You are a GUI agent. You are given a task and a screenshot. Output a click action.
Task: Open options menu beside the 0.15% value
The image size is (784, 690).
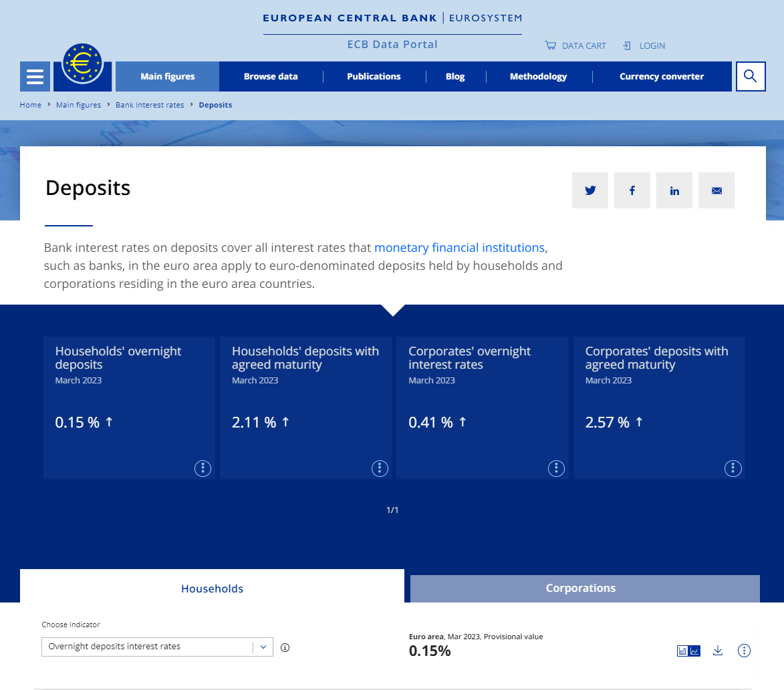[744, 650]
